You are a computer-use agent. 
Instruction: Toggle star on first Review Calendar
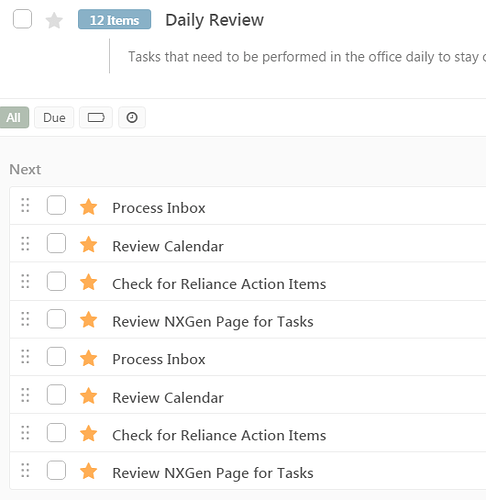point(88,245)
